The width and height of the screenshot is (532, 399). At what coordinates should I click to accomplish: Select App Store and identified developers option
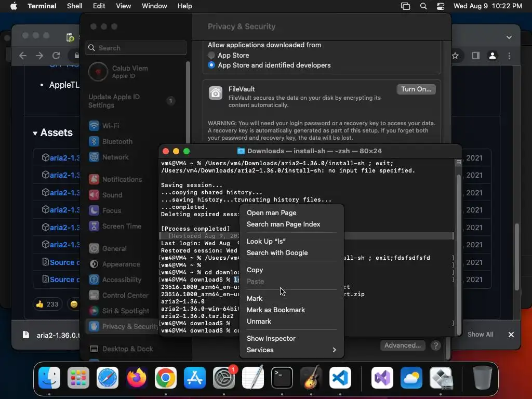211,65
